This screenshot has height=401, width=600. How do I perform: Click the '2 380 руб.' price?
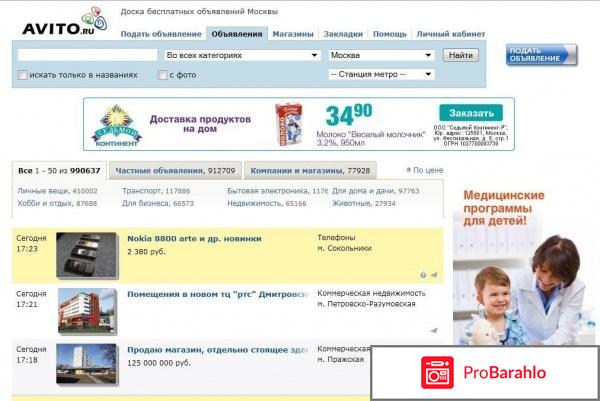(x=146, y=252)
